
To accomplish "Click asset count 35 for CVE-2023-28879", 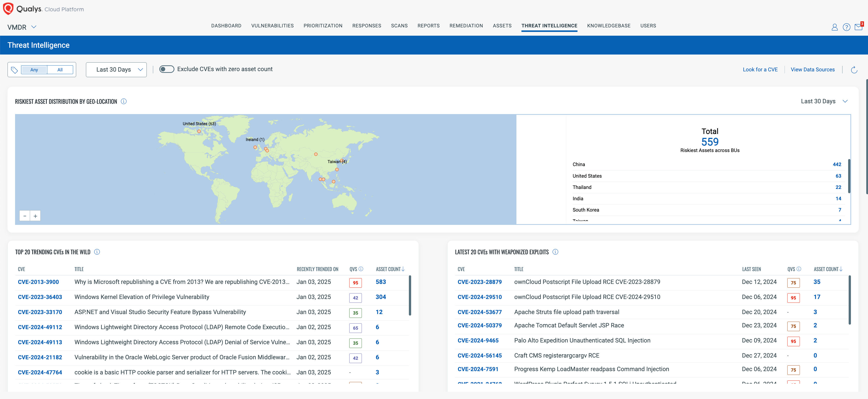I will point(817,282).
